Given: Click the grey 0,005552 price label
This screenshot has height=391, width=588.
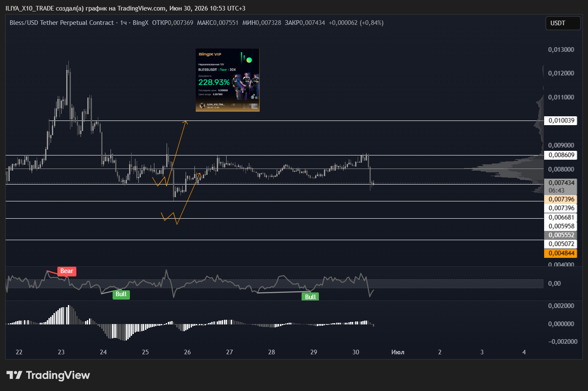Looking at the screenshot, I should (561, 235).
